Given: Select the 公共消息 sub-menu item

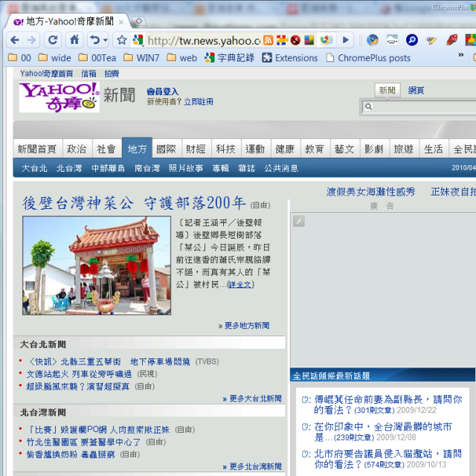Looking at the screenshot, I should 281,168.
